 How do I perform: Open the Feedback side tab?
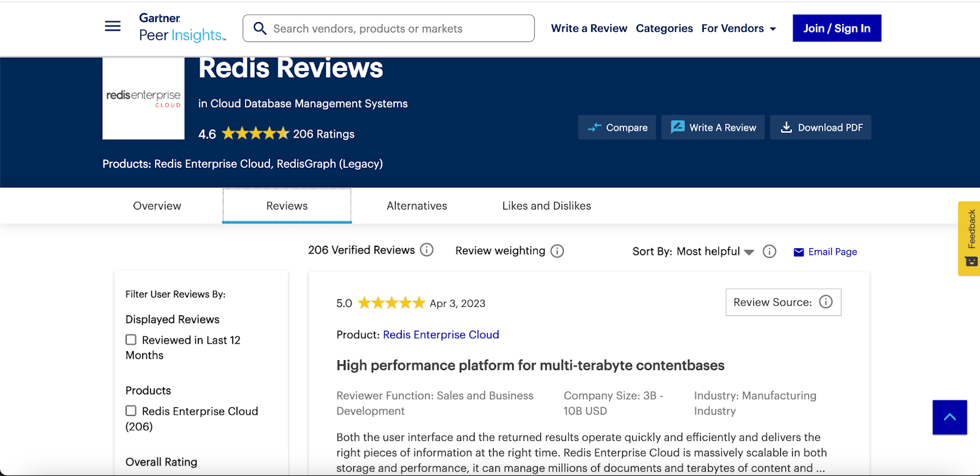click(970, 238)
